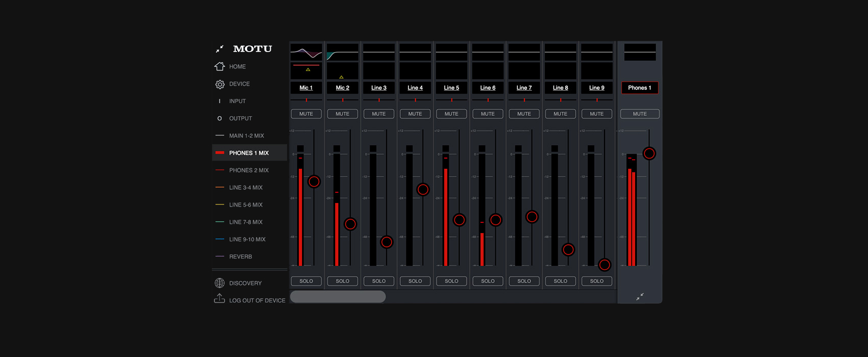Click the log out upload icon
The height and width of the screenshot is (357, 868).
click(x=220, y=299)
